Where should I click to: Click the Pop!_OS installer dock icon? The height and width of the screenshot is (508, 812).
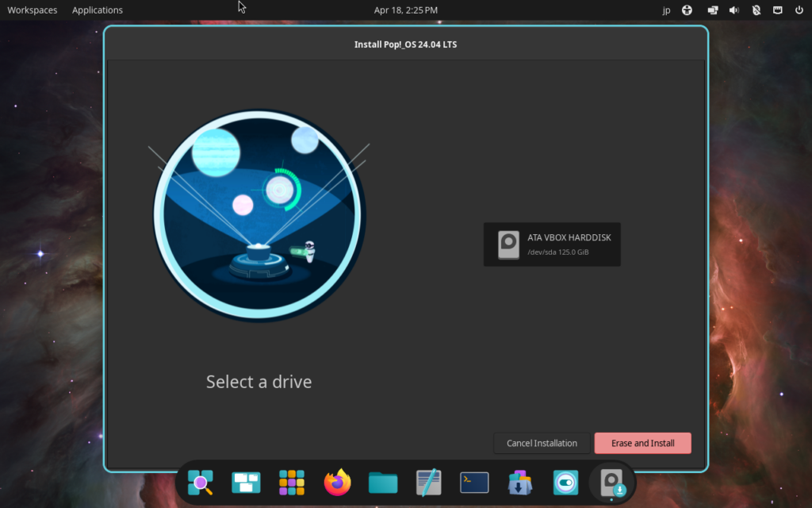click(612, 482)
